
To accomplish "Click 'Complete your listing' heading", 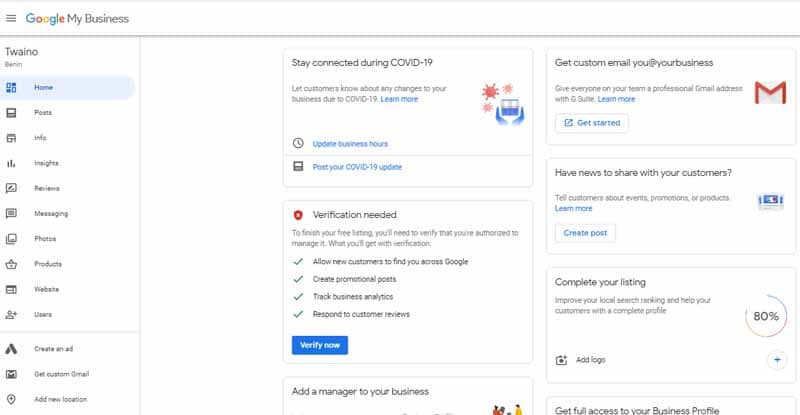I will click(x=600, y=282).
